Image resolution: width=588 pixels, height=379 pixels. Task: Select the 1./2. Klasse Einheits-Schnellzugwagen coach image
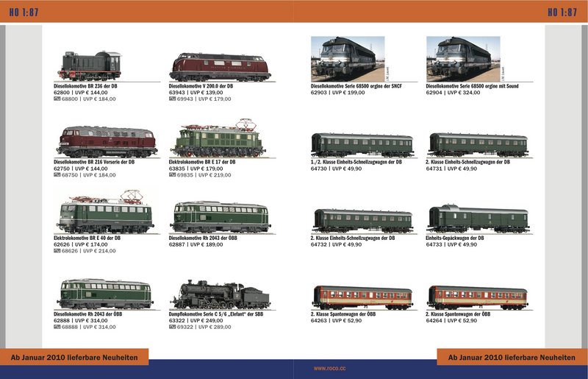pyautogui.click(x=362, y=145)
